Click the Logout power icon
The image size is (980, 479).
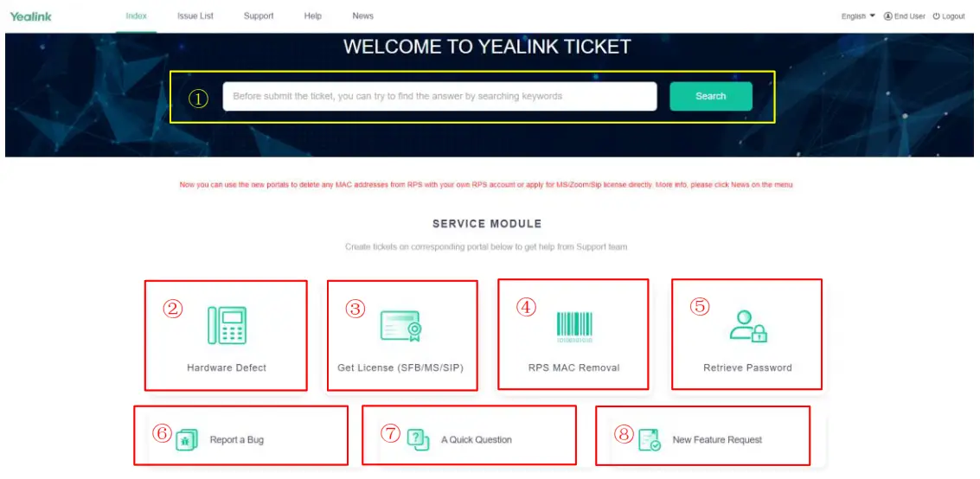(x=936, y=16)
